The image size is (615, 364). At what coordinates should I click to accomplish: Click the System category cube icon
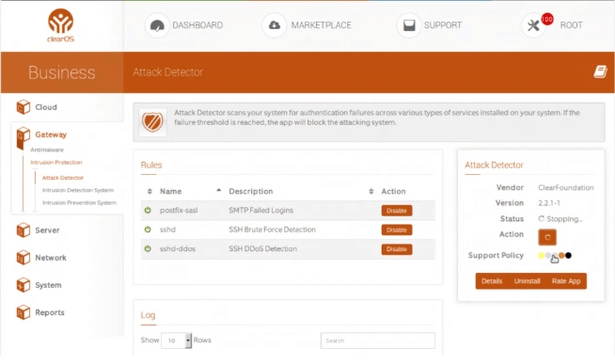pos(24,285)
